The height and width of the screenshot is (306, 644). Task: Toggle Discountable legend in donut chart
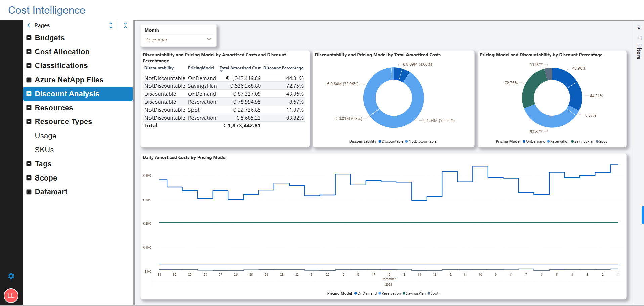(x=391, y=142)
